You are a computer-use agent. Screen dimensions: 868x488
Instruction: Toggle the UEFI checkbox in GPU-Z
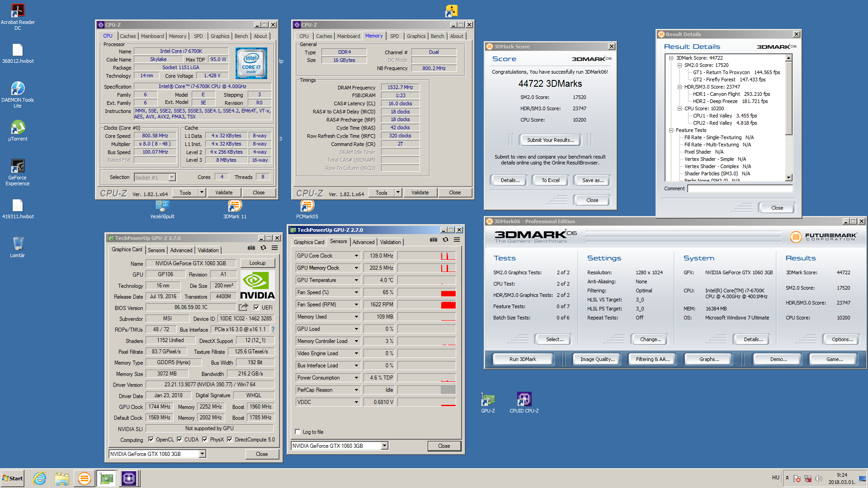(x=256, y=307)
